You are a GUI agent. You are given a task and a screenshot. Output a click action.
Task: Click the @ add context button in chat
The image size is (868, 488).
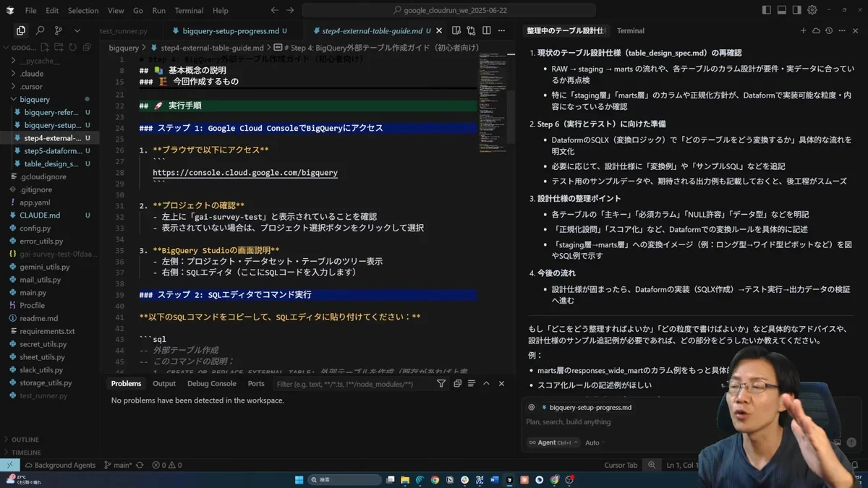coord(532,407)
